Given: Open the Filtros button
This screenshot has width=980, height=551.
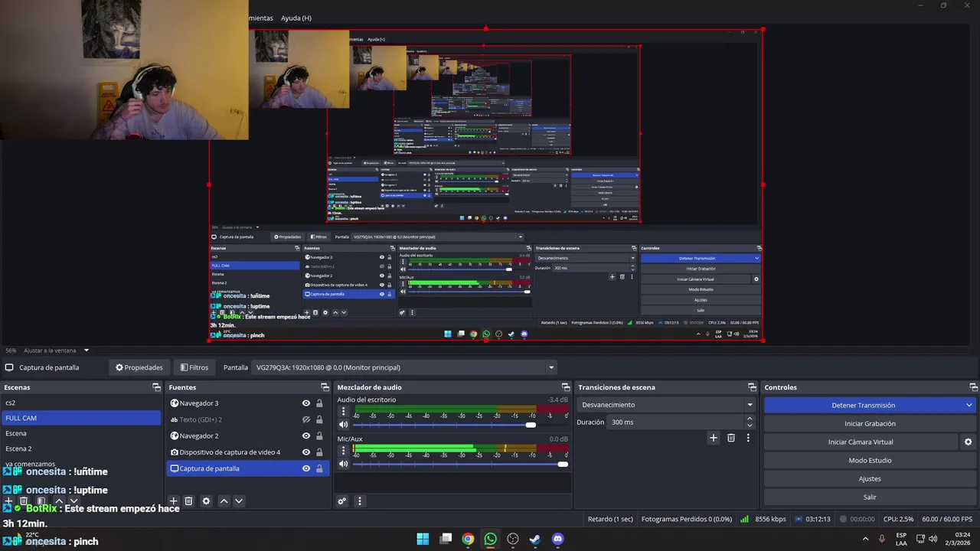Looking at the screenshot, I should pos(194,367).
